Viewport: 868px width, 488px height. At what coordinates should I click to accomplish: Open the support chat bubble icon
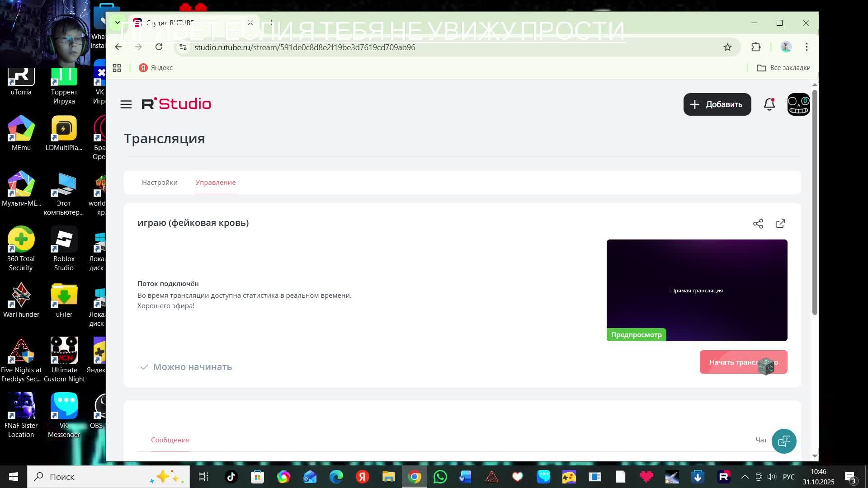coord(784,441)
